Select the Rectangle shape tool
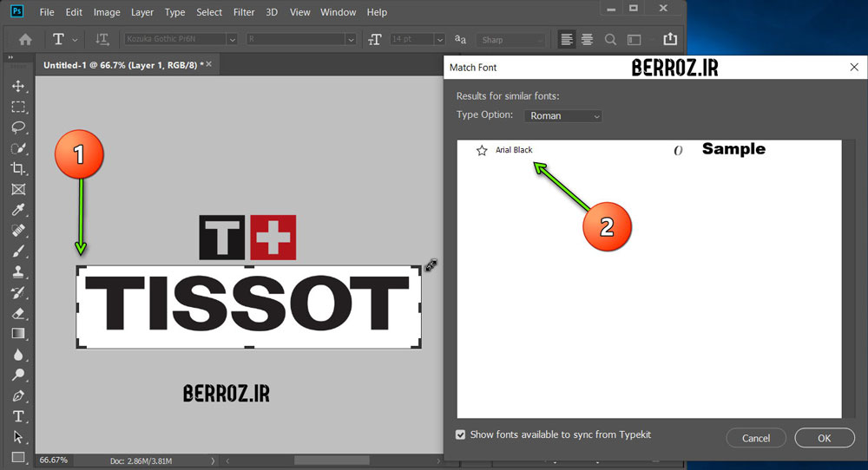The image size is (868, 470). pyautogui.click(x=18, y=457)
